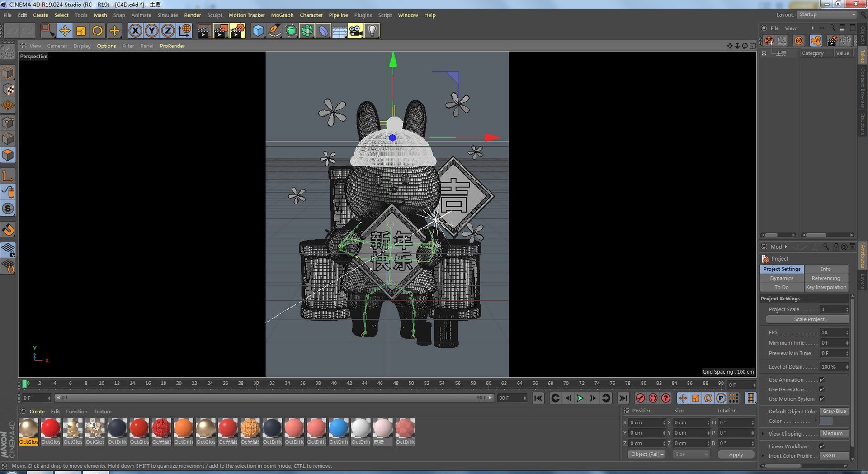Screen dimensions: 868x474
Task: Click the Enable Axis icon
Action: click(8, 176)
